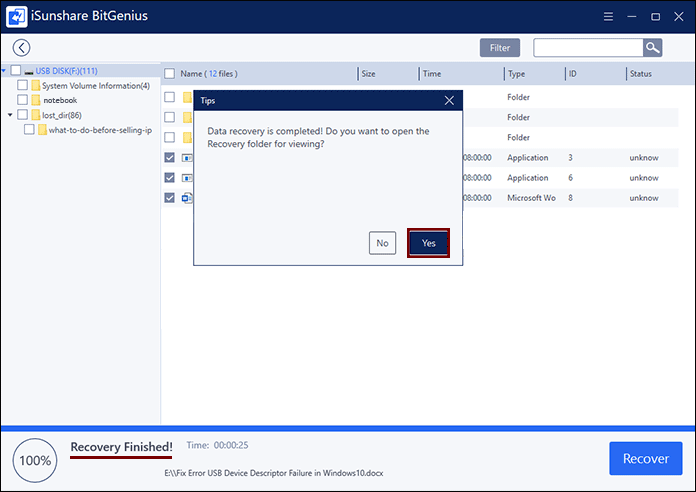Collapse the USB DISK(F:) tree node

click(4, 71)
